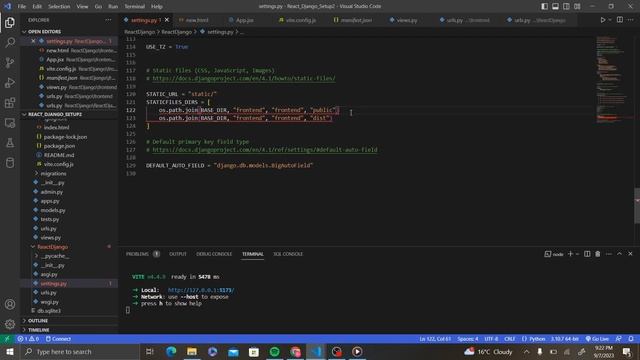This screenshot has height=360, width=640.
Task: Toggle the secondary side bar
Action: point(566,6)
